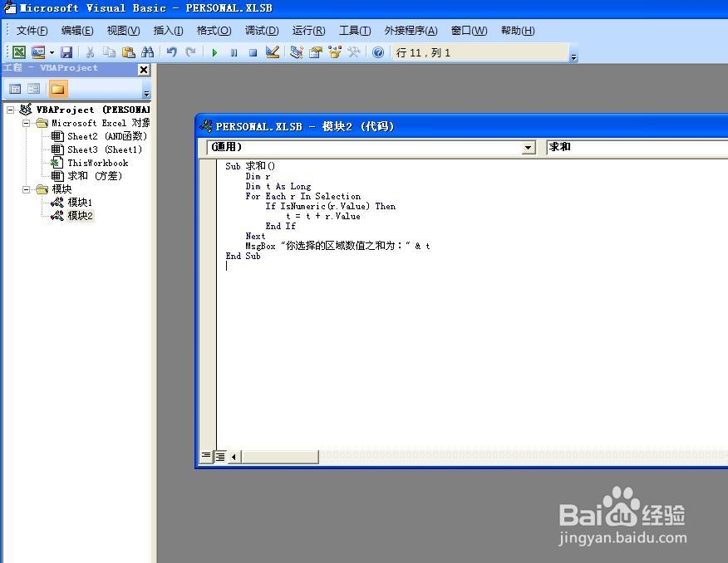Image resolution: width=728 pixels, height=563 pixels.
Task: Click the MsgBox line in code
Action: pos(337,246)
